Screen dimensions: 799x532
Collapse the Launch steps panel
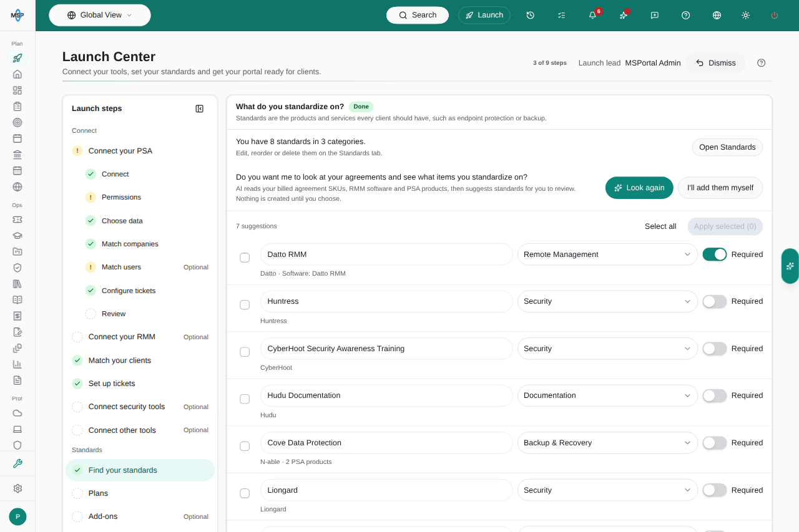[200, 109]
